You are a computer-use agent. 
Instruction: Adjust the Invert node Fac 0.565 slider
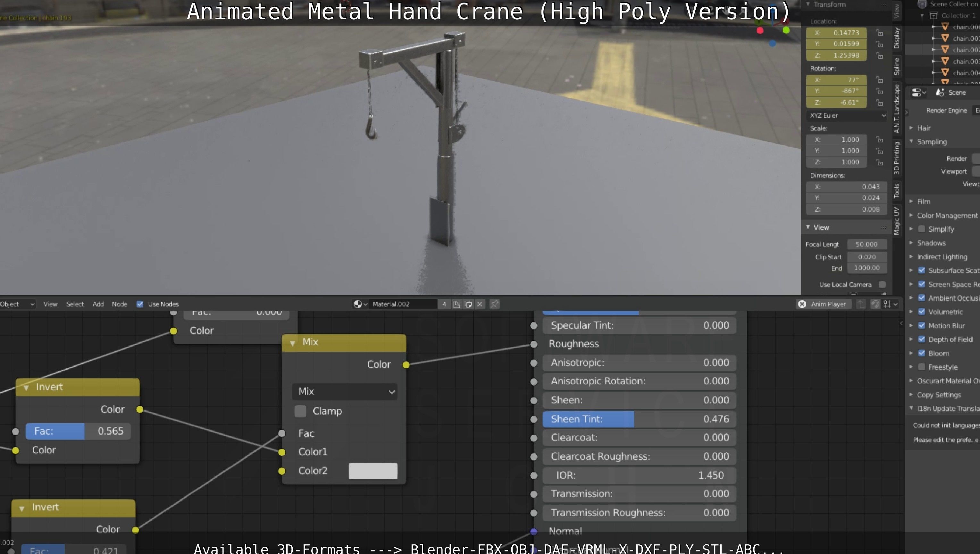(x=78, y=431)
